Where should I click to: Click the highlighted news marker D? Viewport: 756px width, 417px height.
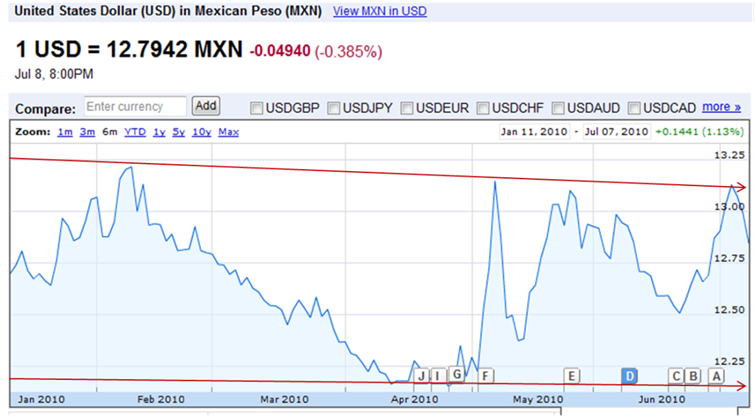point(629,376)
